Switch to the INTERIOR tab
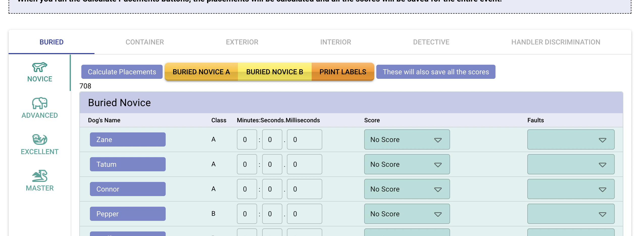This screenshot has height=236, width=644. 336,42
